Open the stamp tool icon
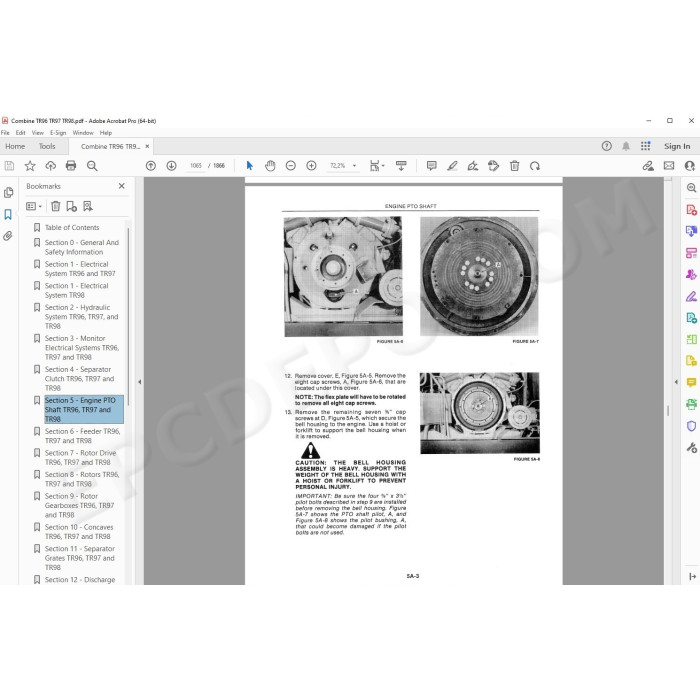This screenshot has height=700, width=700. (493, 166)
